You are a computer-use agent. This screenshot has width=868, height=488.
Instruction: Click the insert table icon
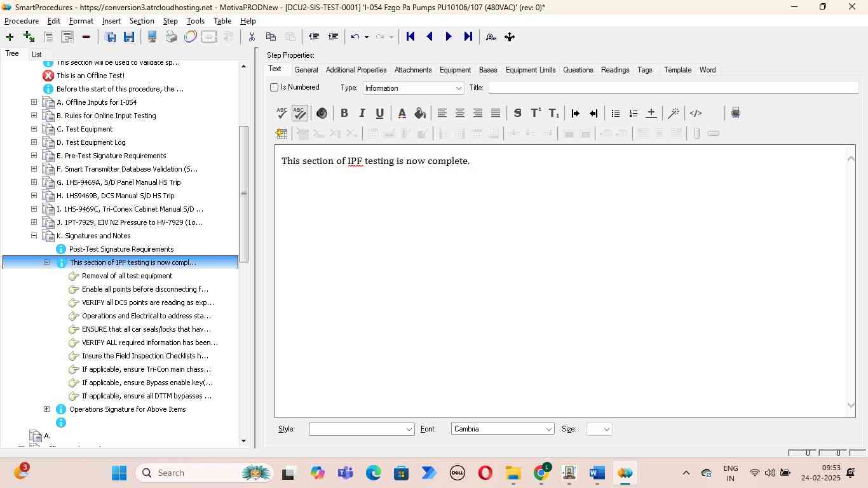point(281,133)
